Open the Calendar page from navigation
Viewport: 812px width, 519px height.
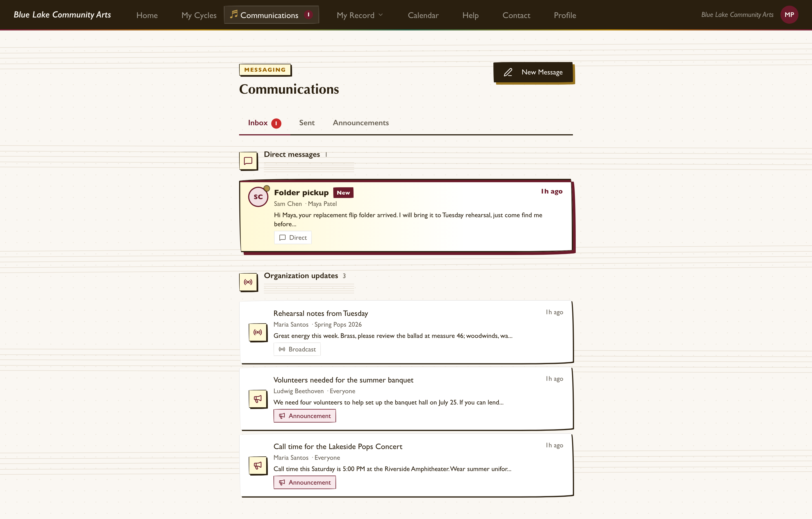(423, 15)
